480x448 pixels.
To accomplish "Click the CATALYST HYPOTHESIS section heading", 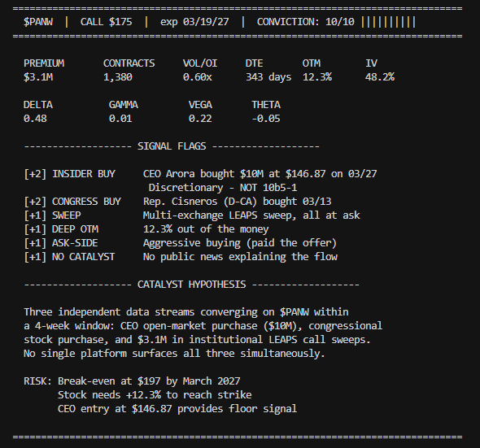I will tap(192, 285).
